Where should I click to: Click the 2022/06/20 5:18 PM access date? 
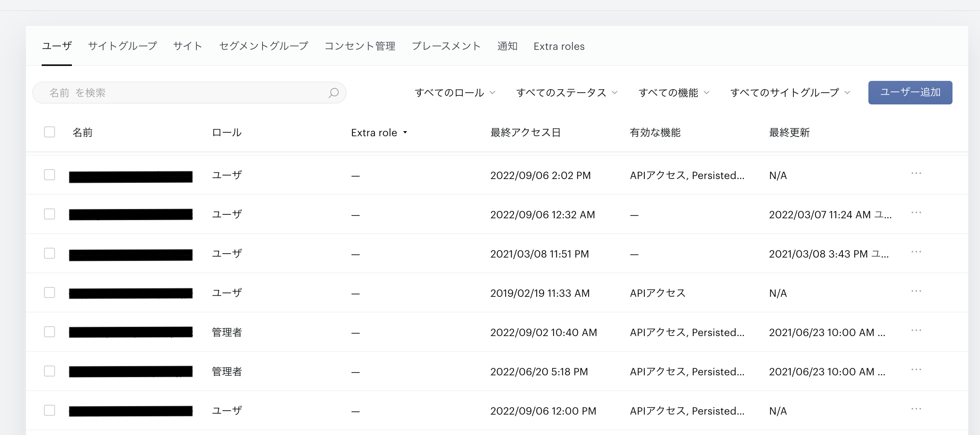coord(539,372)
